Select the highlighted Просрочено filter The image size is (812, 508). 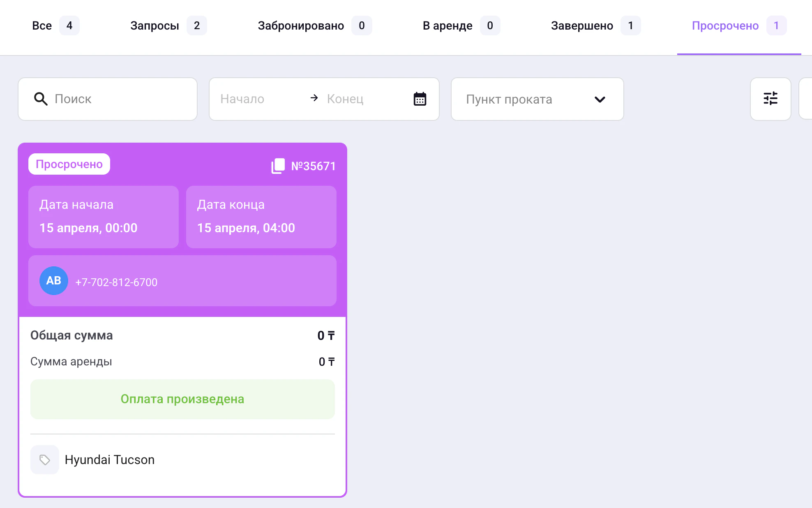point(725,25)
